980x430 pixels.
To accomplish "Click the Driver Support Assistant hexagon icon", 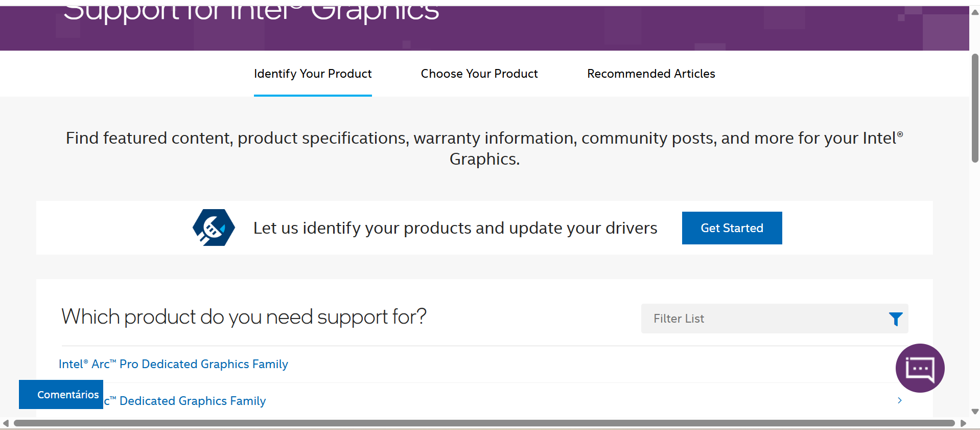I will [x=214, y=228].
